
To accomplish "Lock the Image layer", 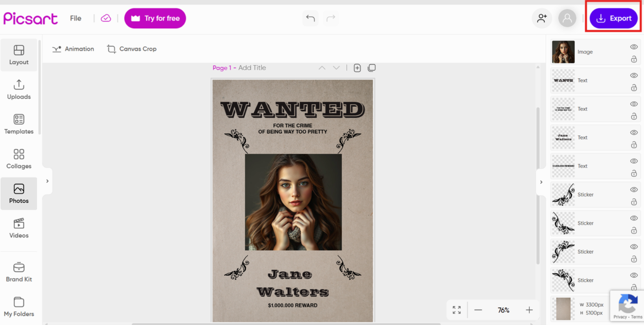I will tap(634, 59).
